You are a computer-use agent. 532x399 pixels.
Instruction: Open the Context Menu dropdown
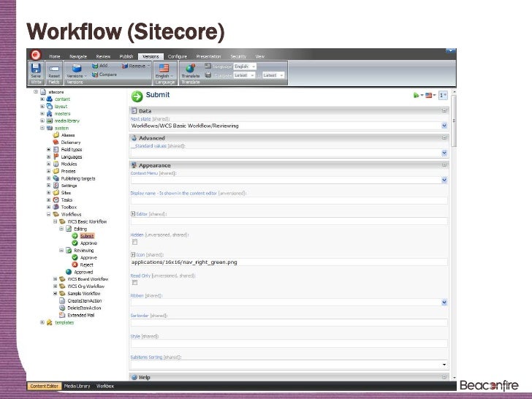444,180
